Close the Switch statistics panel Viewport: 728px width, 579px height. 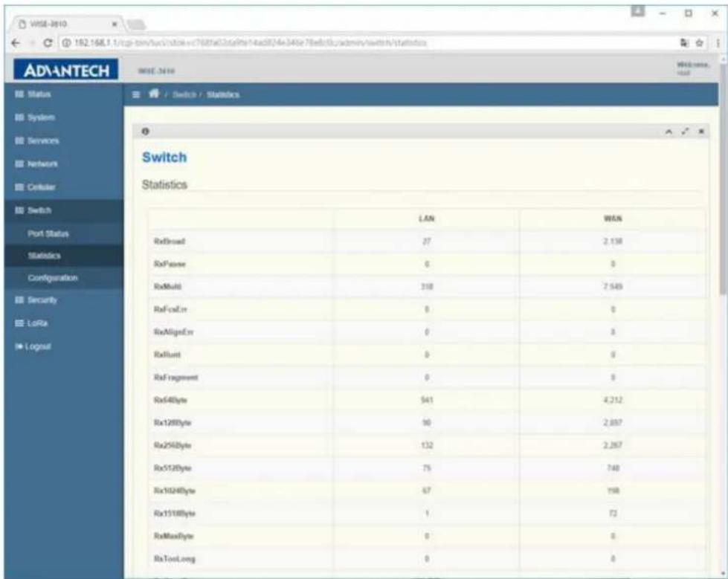coord(701,132)
